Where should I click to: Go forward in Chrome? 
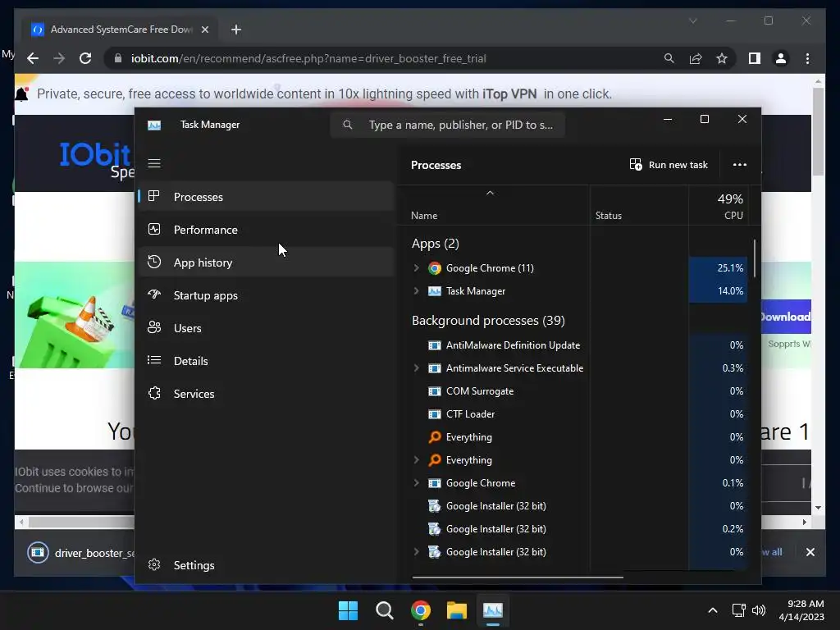tap(59, 58)
